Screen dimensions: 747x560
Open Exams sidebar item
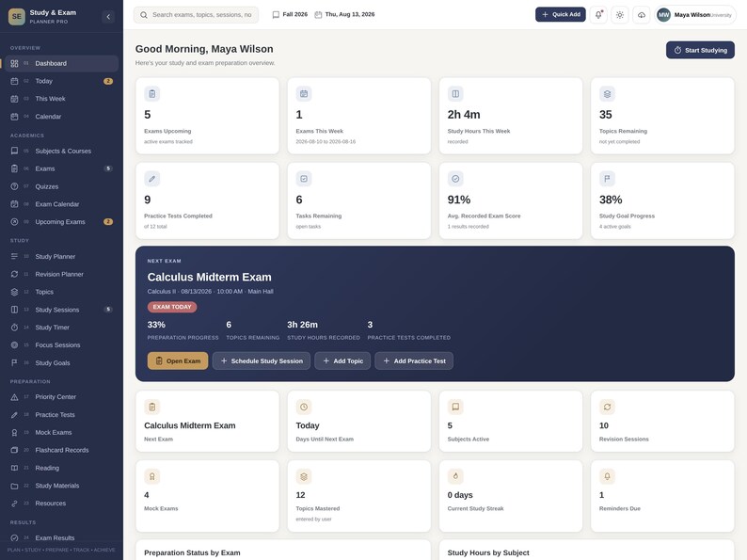62,168
